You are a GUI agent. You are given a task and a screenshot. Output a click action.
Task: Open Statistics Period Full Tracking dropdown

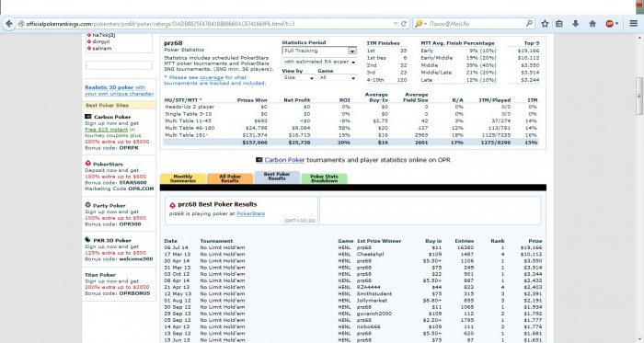click(x=319, y=51)
